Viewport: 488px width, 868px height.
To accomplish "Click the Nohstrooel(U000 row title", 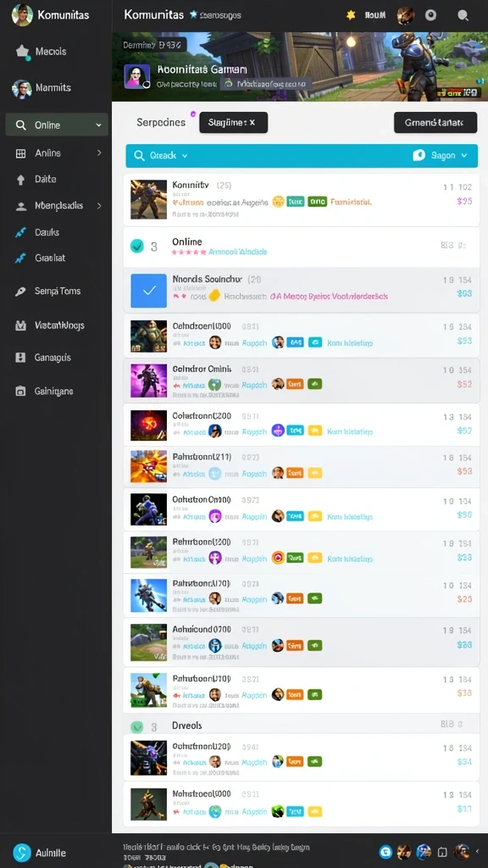I will tap(202, 793).
